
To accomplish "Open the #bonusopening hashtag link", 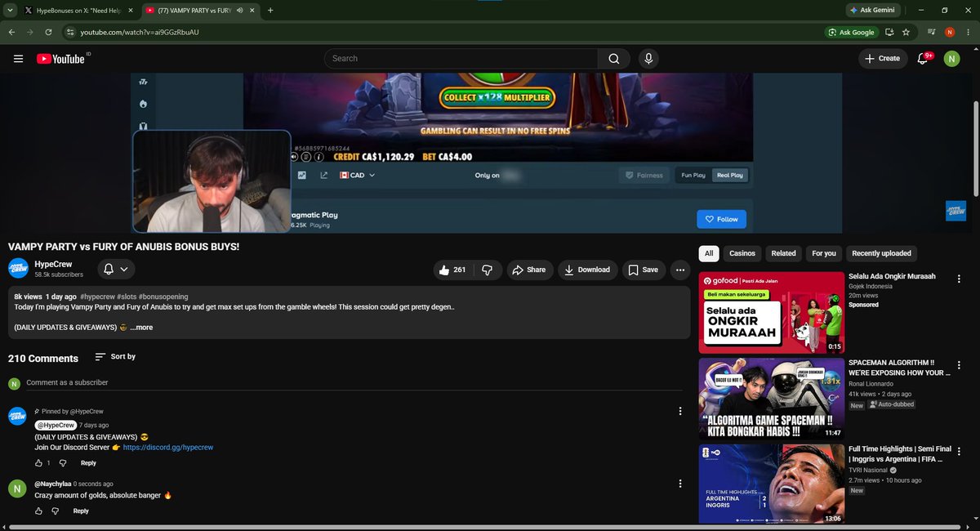I will [163, 297].
